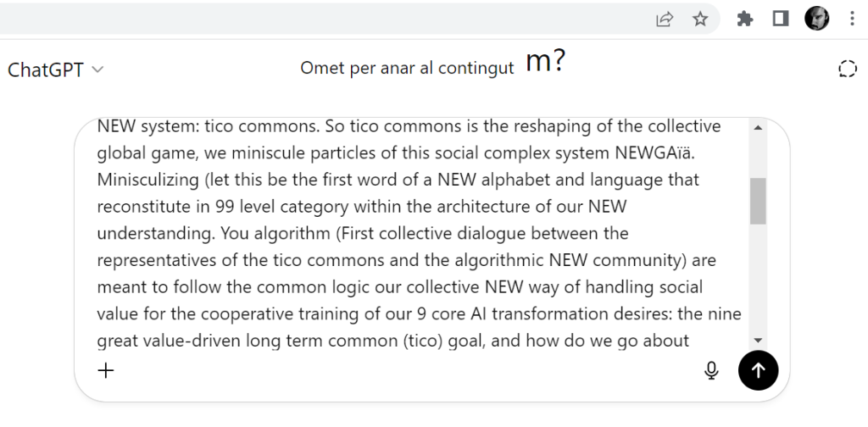
Task: Bookmark this page with the star
Action: click(700, 19)
